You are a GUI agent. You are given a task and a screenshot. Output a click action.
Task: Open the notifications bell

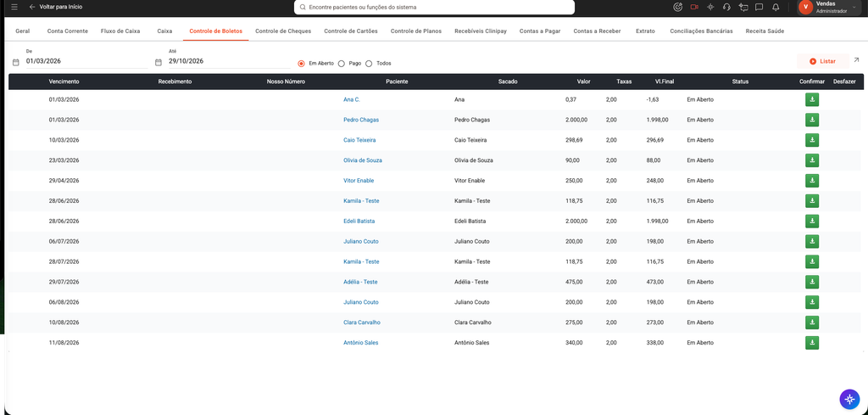click(776, 7)
